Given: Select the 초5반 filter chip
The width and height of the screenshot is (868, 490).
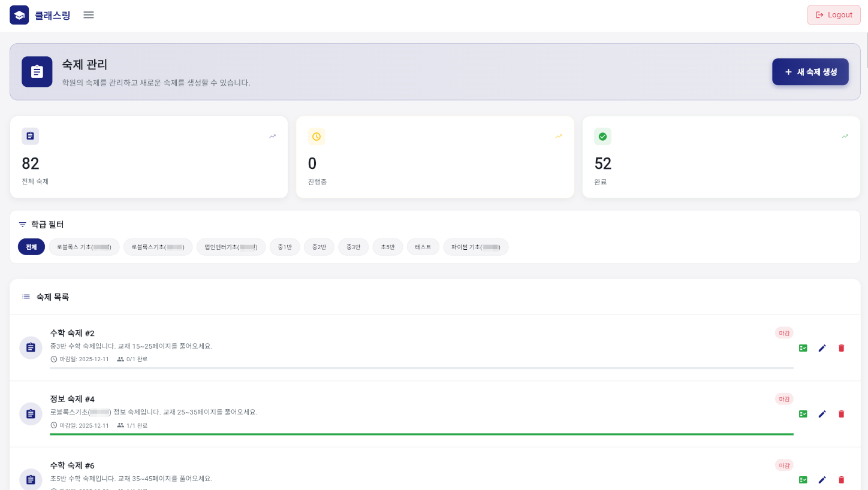Looking at the screenshot, I should click(x=388, y=247).
